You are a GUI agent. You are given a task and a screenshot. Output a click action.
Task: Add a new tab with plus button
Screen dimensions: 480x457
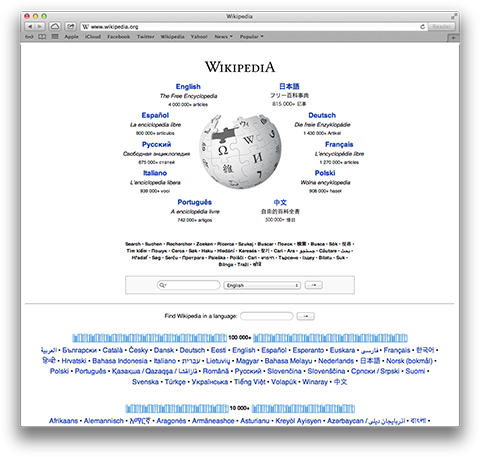coord(453,37)
